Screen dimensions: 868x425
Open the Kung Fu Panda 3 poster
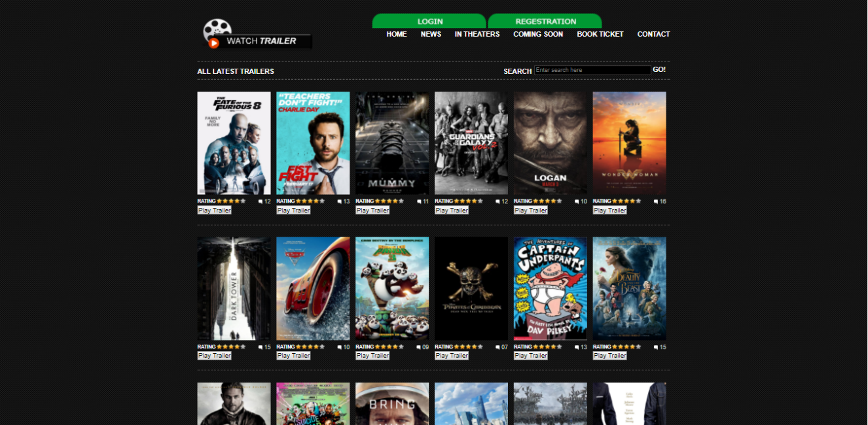click(x=392, y=288)
